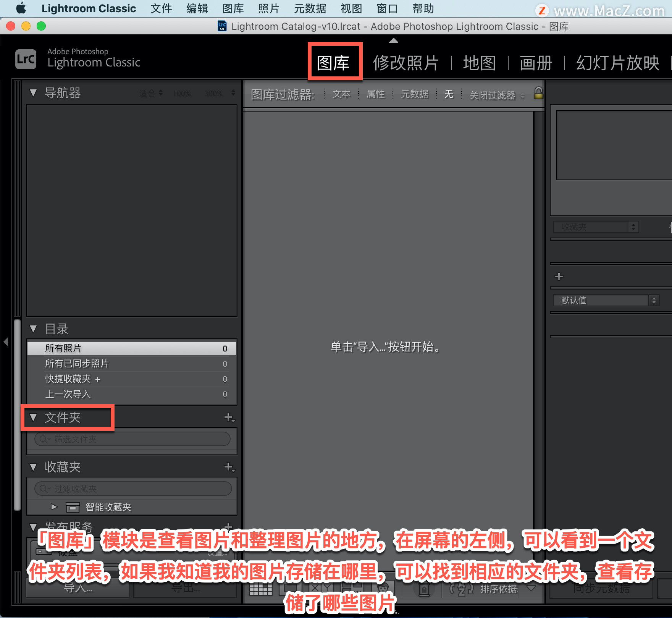This screenshot has height=618, width=672.
Task: Switch to the 图库 module
Action: point(333,63)
